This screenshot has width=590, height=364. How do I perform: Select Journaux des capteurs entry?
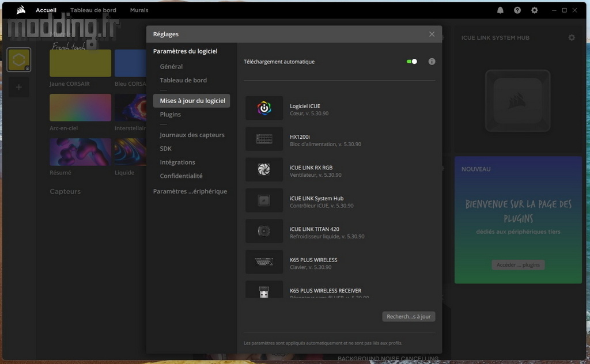[191, 135]
